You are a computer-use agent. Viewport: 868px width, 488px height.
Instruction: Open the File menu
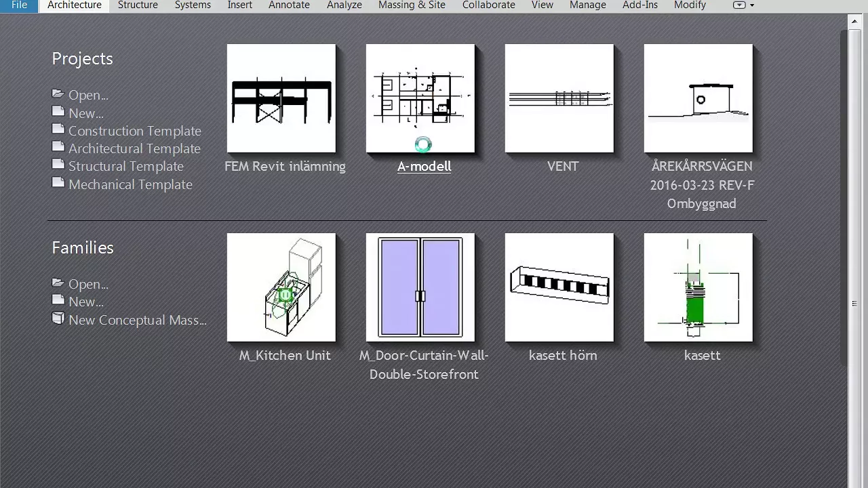[19, 5]
